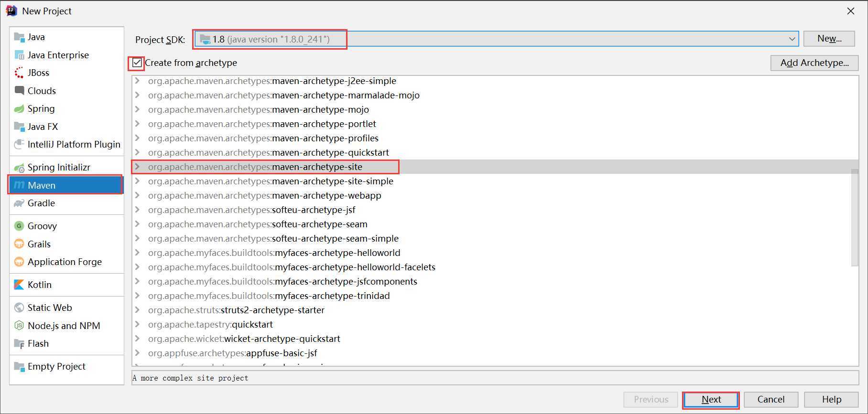Image resolution: width=868 pixels, height=414 pixels.
Task: Click the Add Archetype... button
Action: [814, 63]
